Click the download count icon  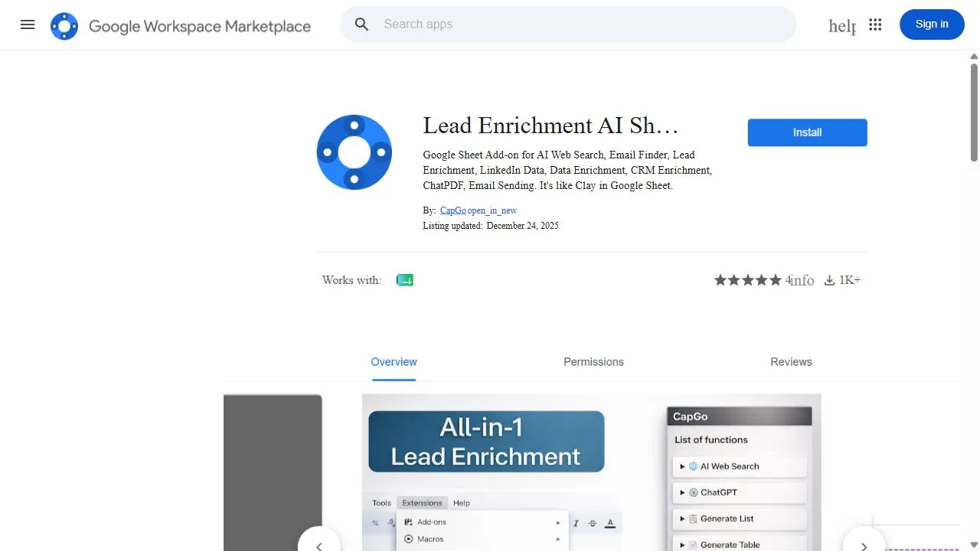(829, 280)
